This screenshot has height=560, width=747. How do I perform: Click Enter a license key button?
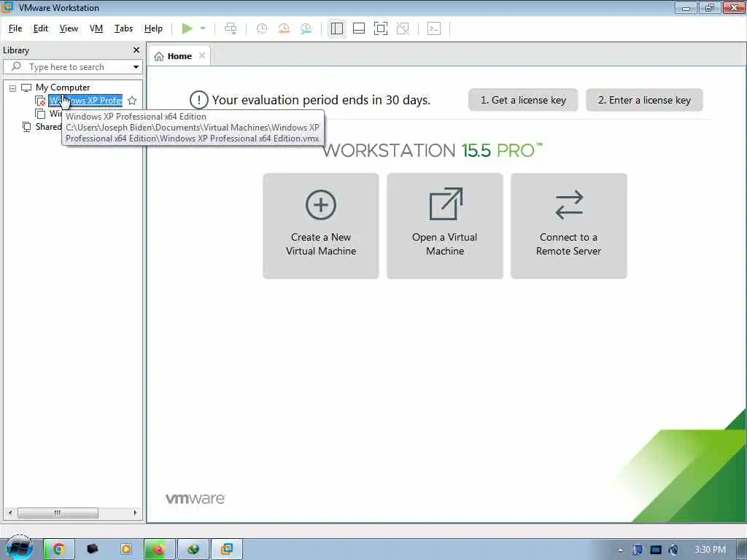tap(644, 100)
